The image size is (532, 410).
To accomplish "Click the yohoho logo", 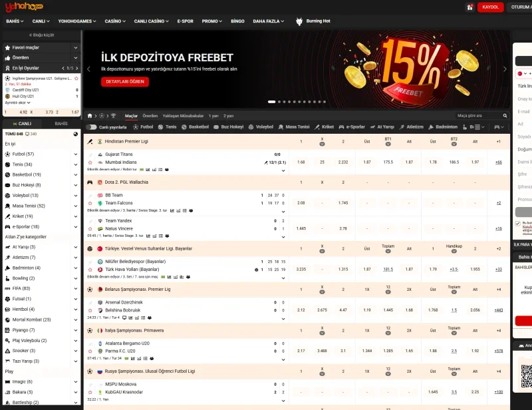I will (x=24, y=7).
